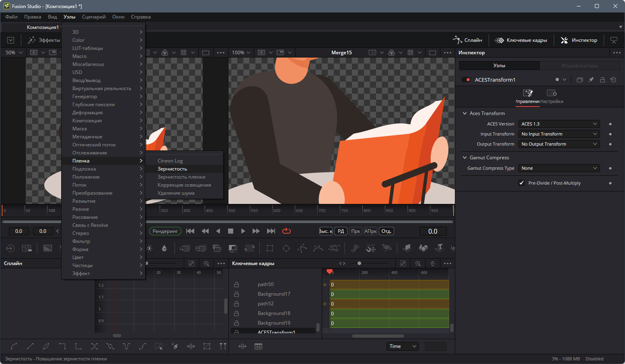Collapse the Gamut Compress section
The image size is (625, 364).
(x=465, y=158)
